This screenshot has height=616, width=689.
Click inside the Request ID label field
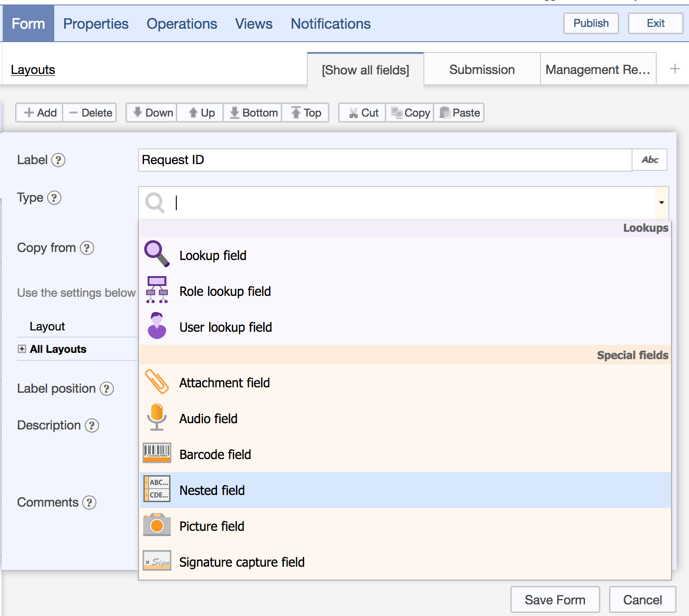(x=314, y=160)
